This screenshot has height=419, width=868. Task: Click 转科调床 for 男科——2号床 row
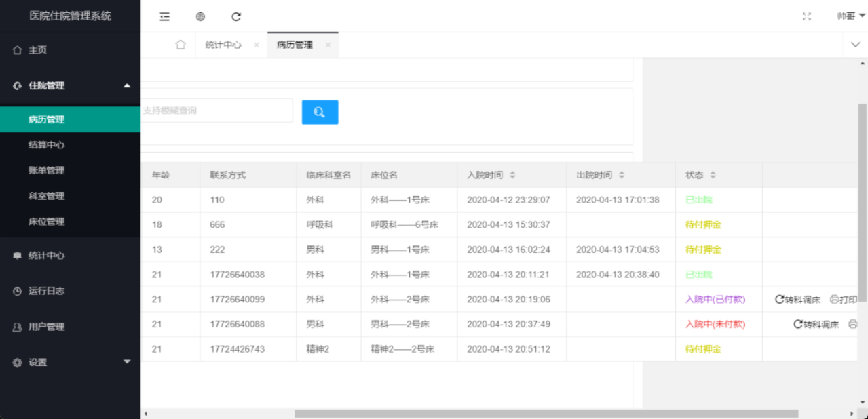point(816,325)
